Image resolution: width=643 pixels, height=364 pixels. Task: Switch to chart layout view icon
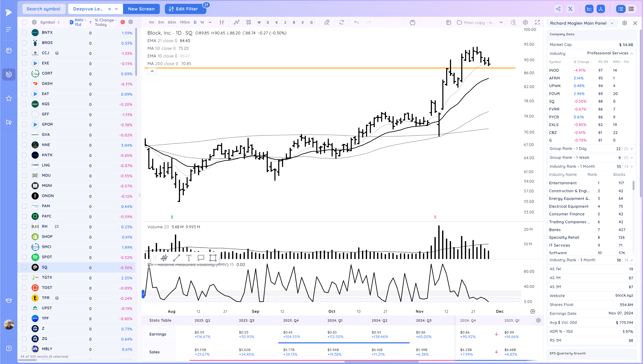coord(589,9)
